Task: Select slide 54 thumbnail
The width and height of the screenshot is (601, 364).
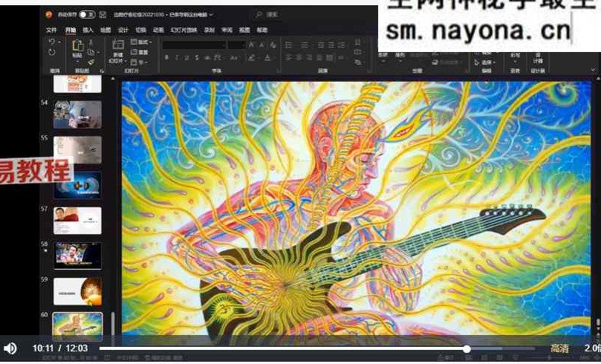Action: click(x=77, y=114)
